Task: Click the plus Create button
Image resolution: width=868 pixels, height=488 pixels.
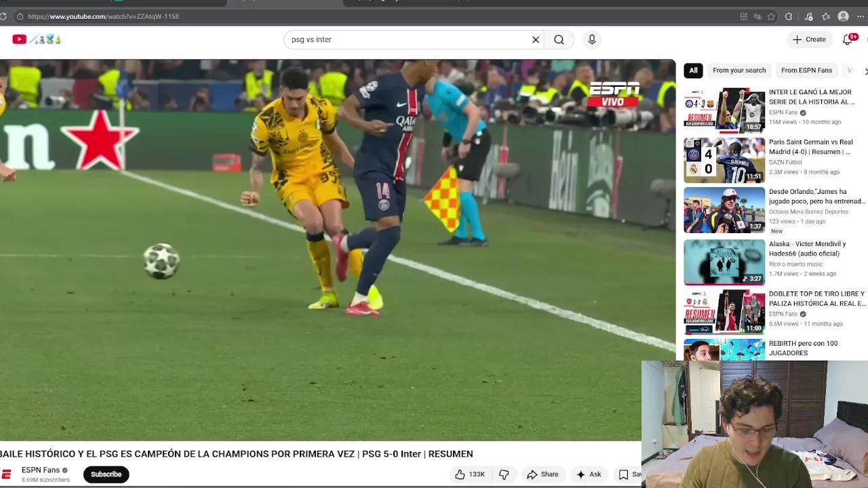Action: click(809, 39)
